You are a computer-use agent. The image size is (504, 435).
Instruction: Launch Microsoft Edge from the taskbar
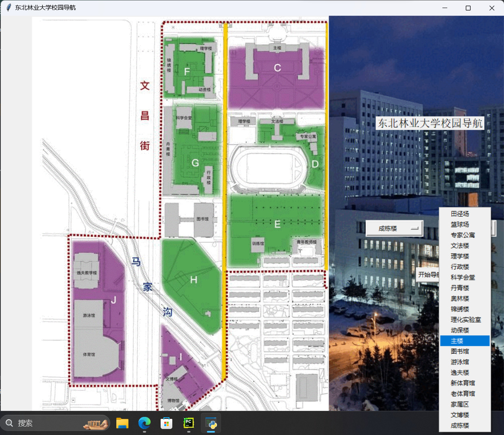tap(144, 423)
